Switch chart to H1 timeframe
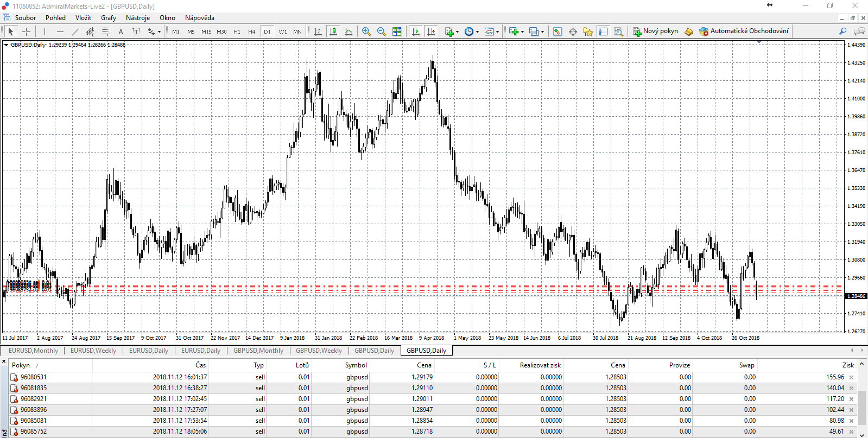This screenshot has height=438, width=868. coord(237,31)
